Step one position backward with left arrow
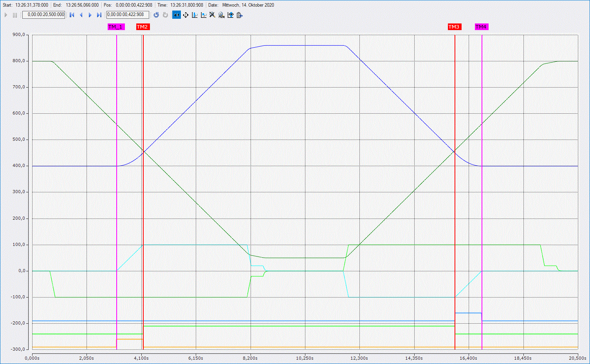590x364 pixels. coord(81,15)
